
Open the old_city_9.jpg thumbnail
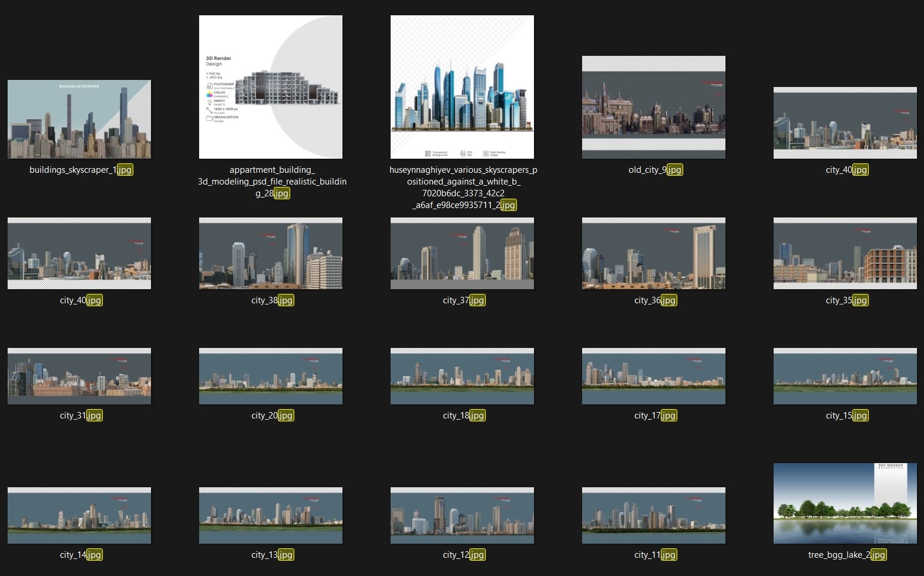click(654, 108)
